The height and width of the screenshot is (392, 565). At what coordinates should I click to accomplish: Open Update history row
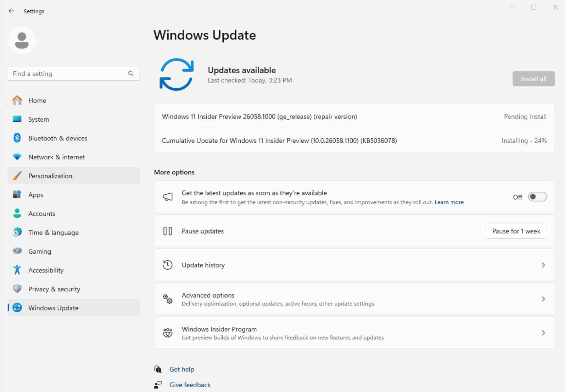click(x=354, y=265)
